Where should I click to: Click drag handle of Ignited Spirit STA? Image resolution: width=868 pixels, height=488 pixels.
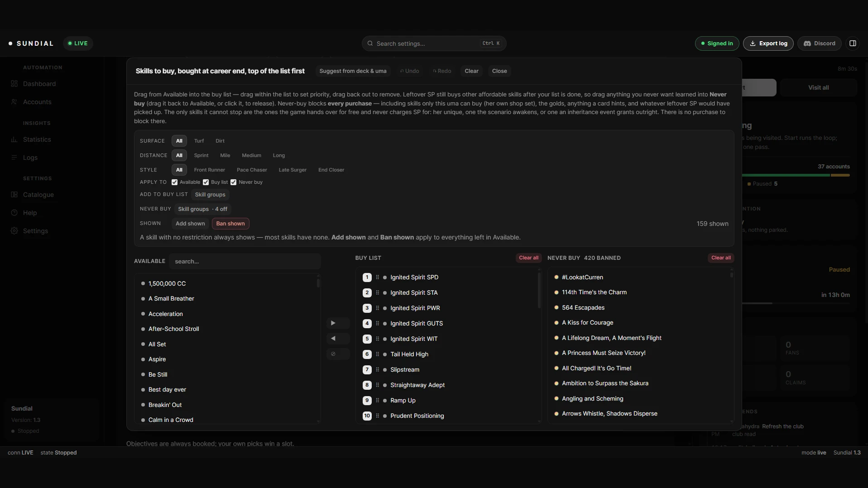[377, 292]
